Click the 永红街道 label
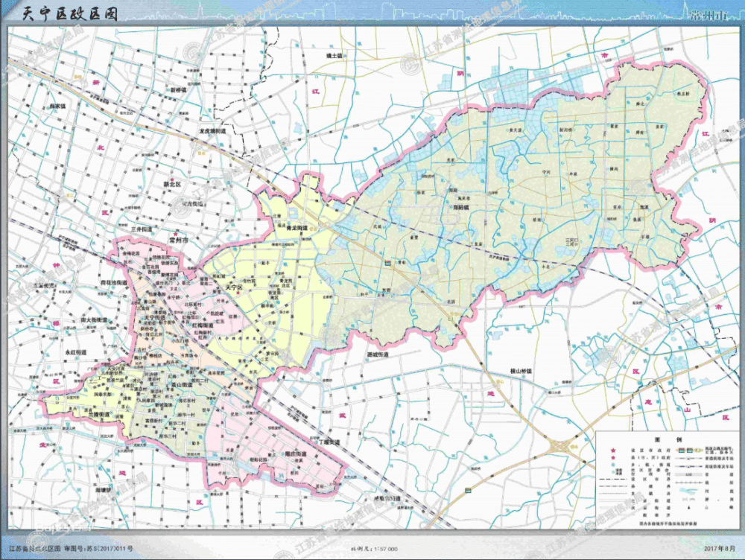This screenshot has width=745, height=560. click(76, 352)
